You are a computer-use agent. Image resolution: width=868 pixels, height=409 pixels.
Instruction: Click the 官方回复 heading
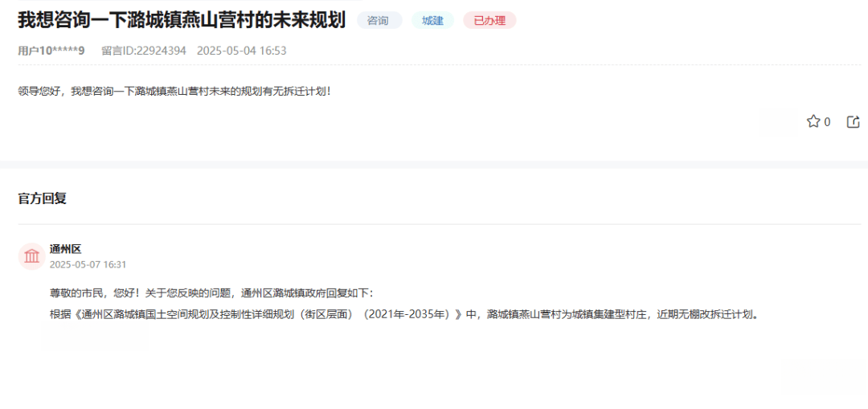click(x=42, y=198)
